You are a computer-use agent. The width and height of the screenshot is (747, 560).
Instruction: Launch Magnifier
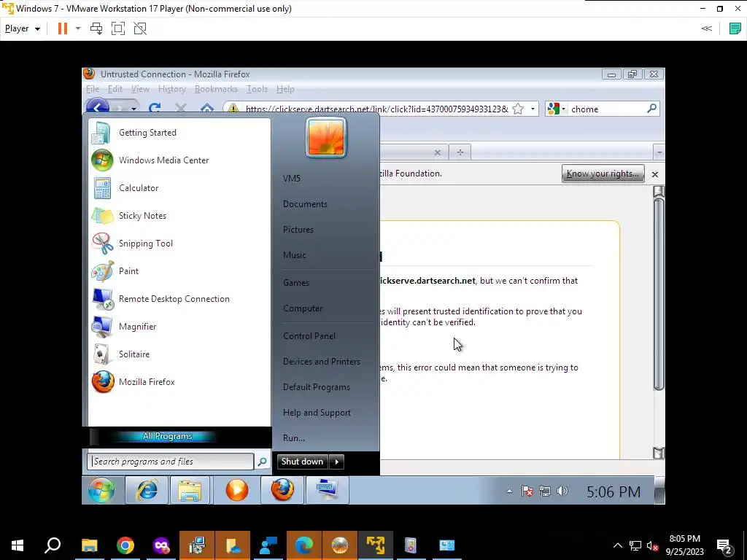click(179, 326)
